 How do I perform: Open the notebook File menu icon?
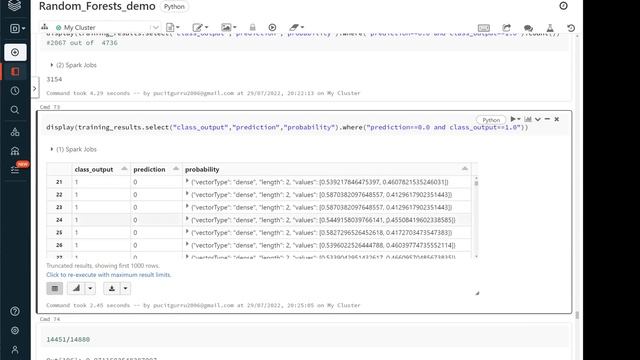click(173, 27)
